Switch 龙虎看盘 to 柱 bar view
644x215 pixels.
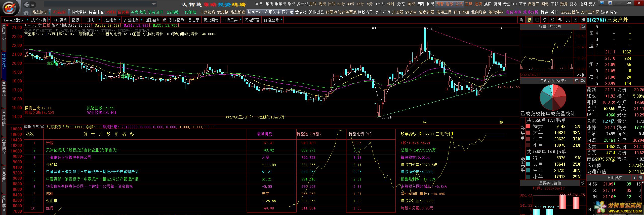(577, 81)
